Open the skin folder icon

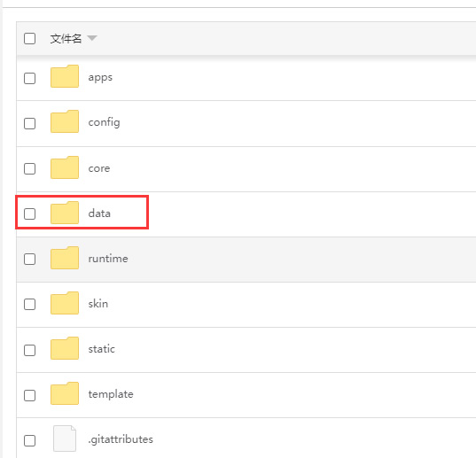point(65,303)
